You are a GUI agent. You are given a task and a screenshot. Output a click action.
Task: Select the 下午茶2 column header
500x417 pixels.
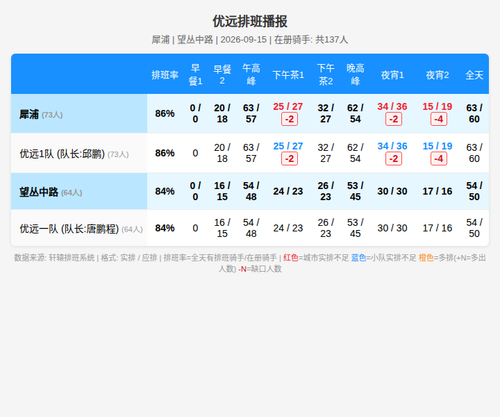[326, 75]
